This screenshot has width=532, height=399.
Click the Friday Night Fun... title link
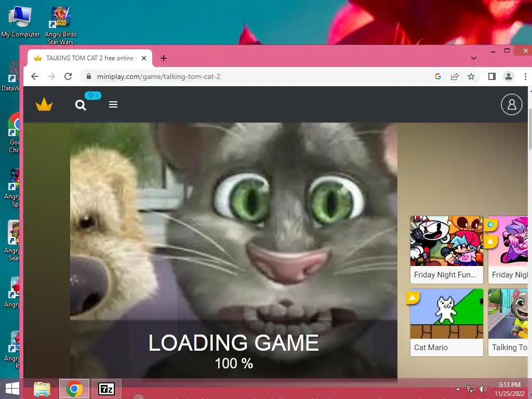[x=445, y=275]
